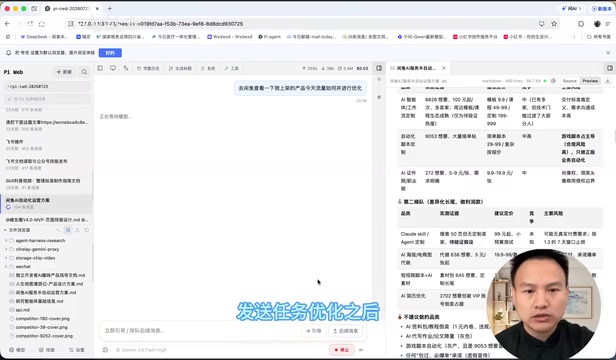The width and height of the screenshot is (616, 360).
Task: Open the browser profile avatar icon
Action: (597, 24)
